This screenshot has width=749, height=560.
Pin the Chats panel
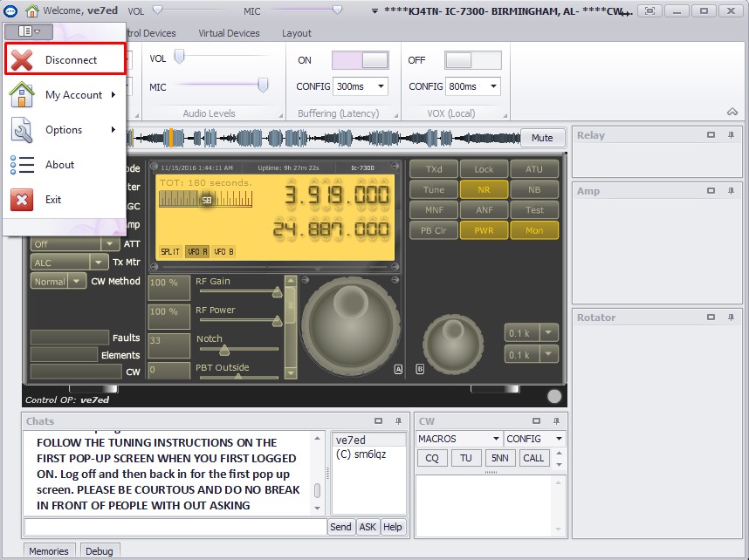pyautogui.click(x=398, y=421)
